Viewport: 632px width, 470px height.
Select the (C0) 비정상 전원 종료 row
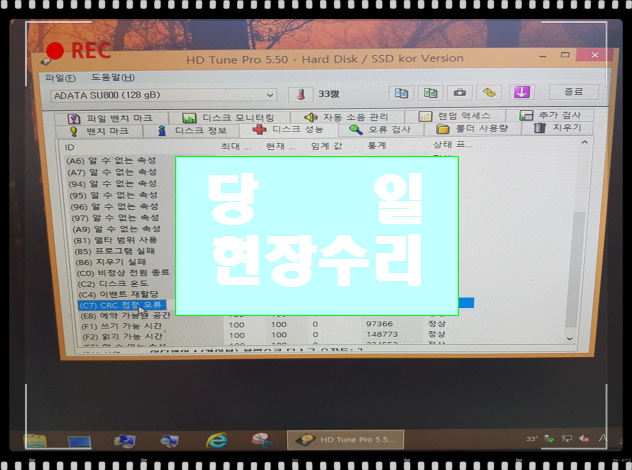coord(123,273)
